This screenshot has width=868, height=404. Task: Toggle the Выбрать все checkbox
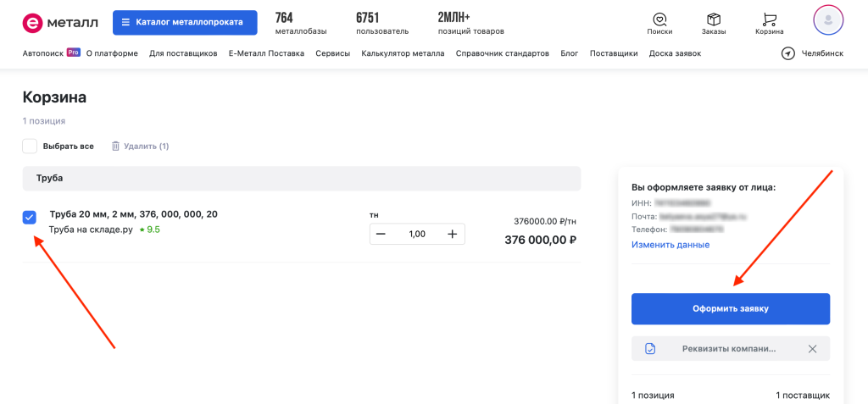30,146
